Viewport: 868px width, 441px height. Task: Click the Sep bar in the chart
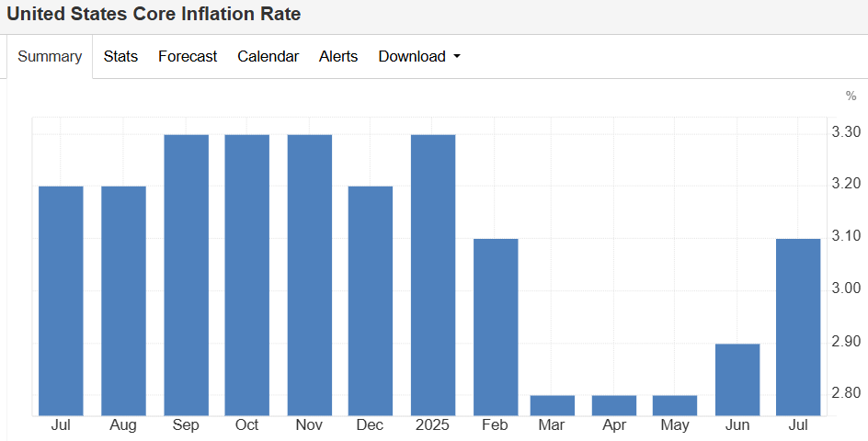[x=186, y=275]
